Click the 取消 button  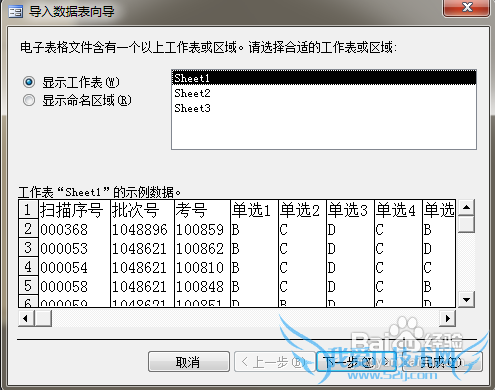click(189, 361)
